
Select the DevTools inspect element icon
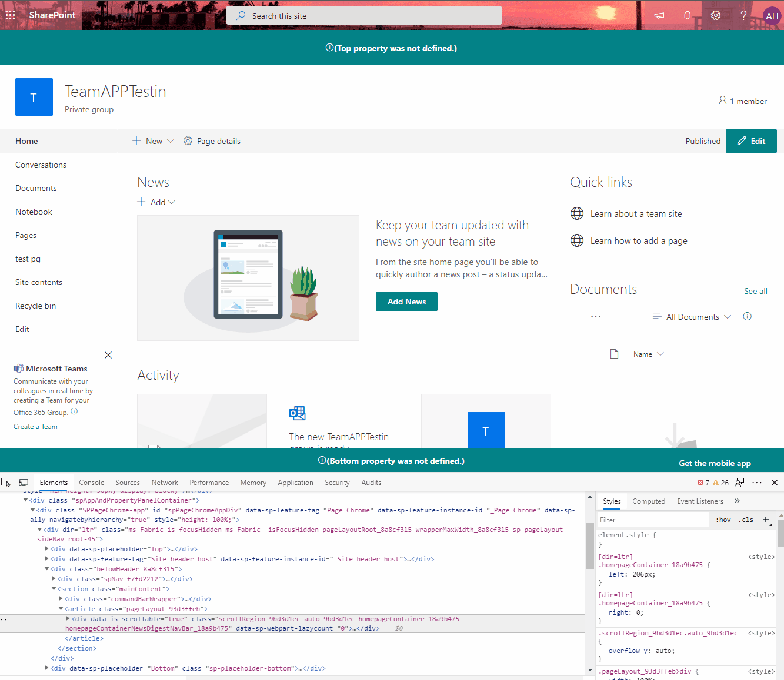[x=6, y=482]
